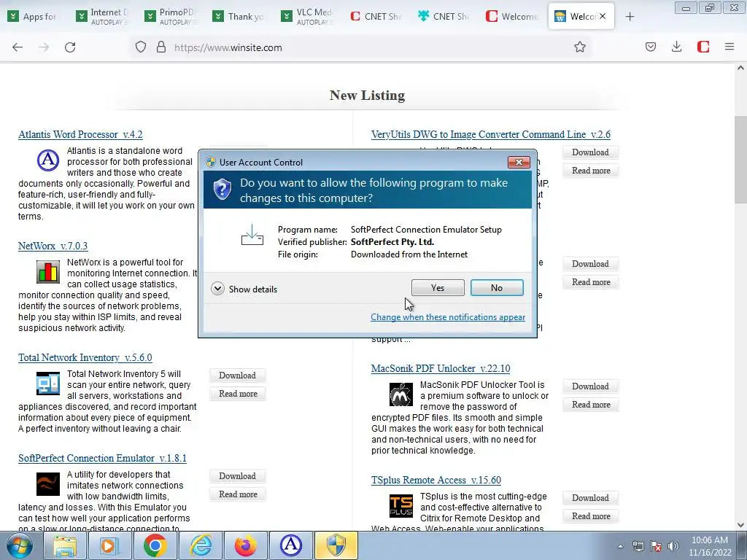Click No in User Account Control dialog

click(496, 287)
